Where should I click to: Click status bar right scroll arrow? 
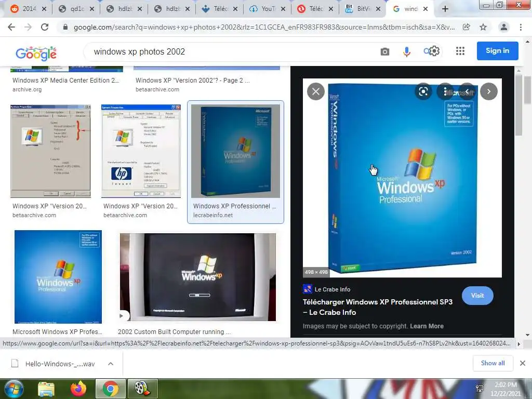click(519, 344)
